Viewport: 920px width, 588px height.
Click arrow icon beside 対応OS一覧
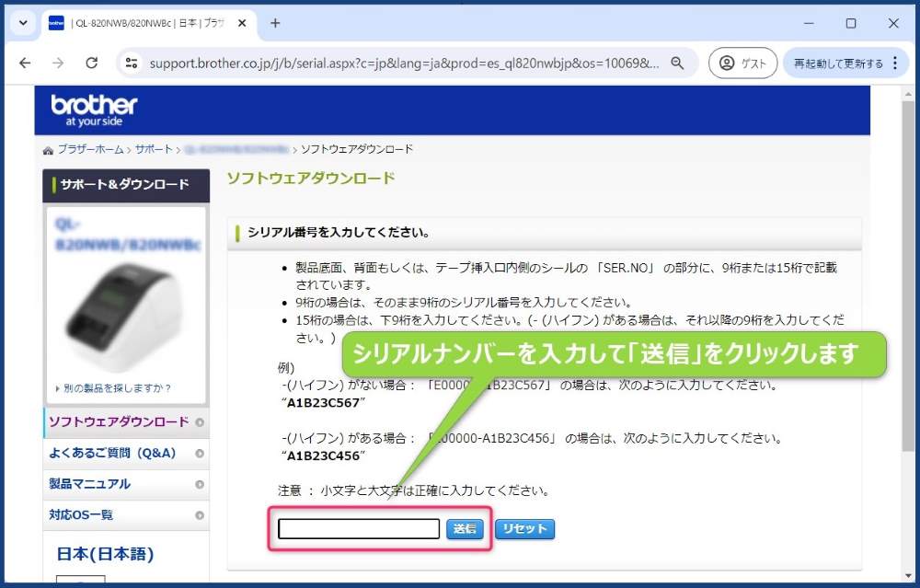(x=200, y=515)
